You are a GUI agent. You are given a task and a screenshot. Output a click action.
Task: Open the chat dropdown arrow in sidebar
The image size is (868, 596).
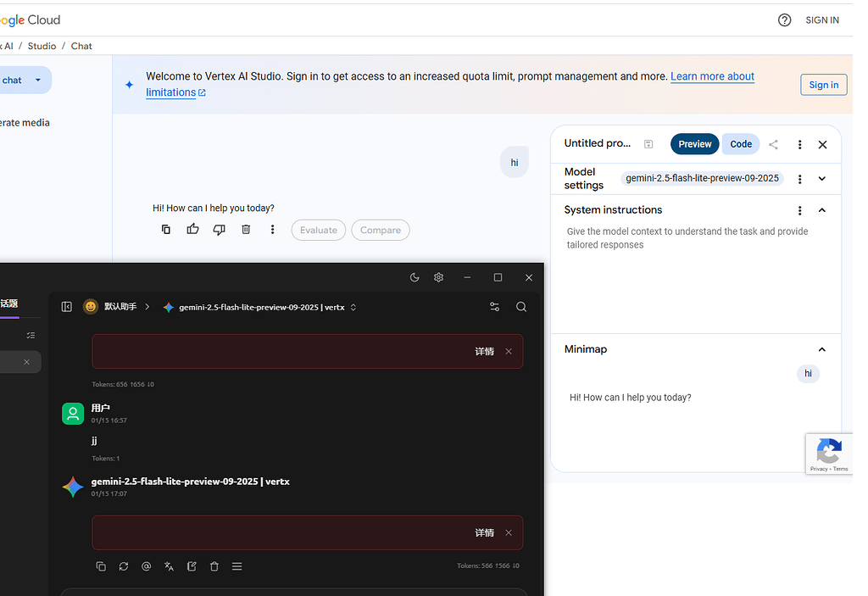38,81
